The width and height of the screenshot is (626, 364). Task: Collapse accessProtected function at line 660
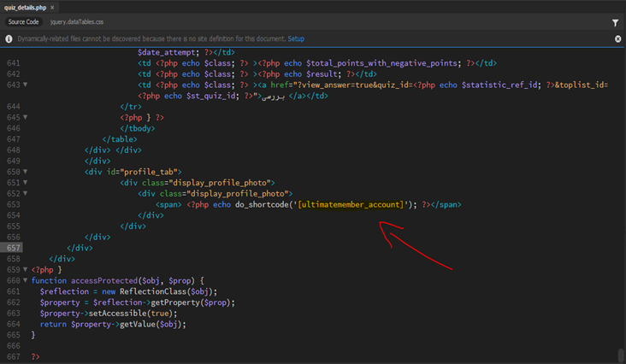[26, 280]
